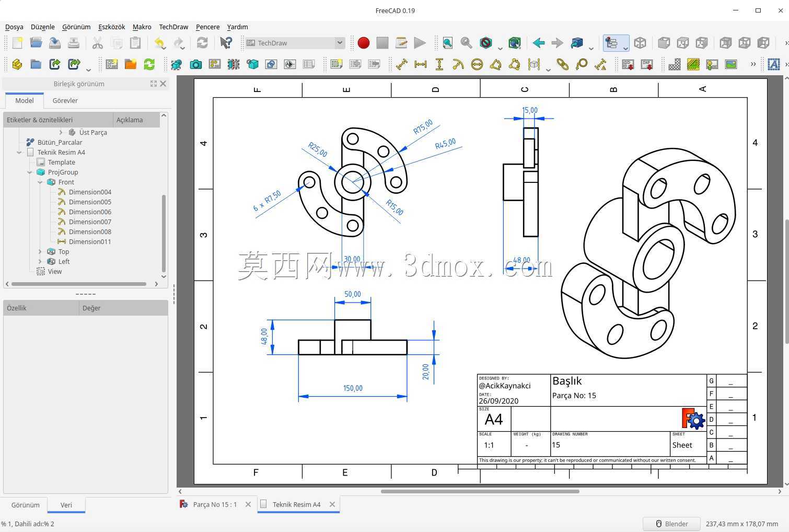The width and height of the screenshot is (789, 532).
Task: Select the Horizontal Dimension tool
Action: (x=421, y=64)
